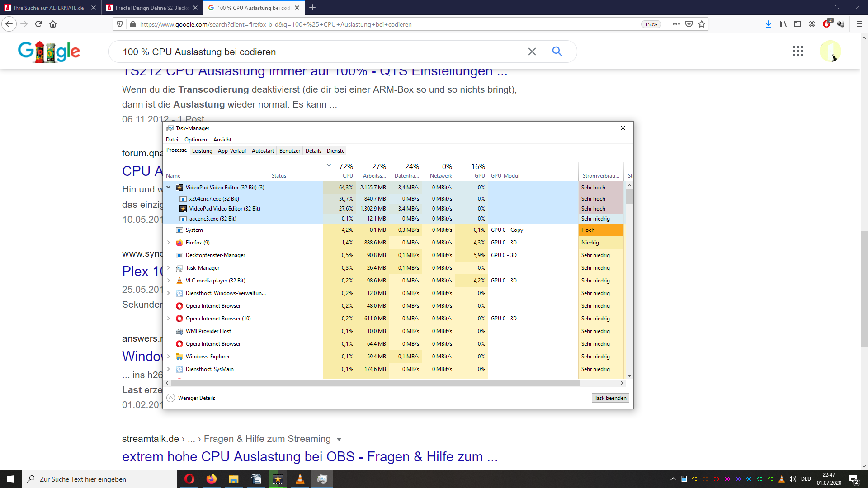Open VLC from the Windows taskbar

point(300,479)
